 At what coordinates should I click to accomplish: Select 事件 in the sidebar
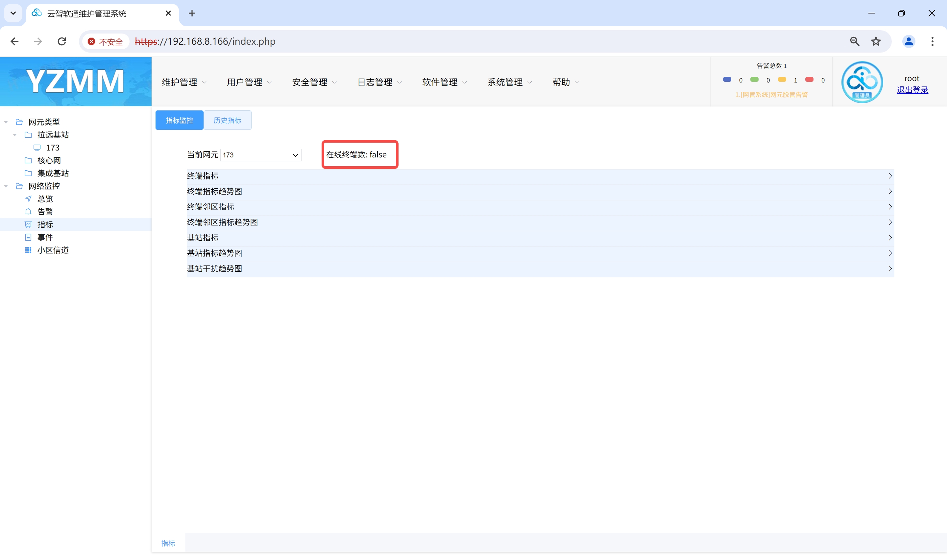point(45,237)
